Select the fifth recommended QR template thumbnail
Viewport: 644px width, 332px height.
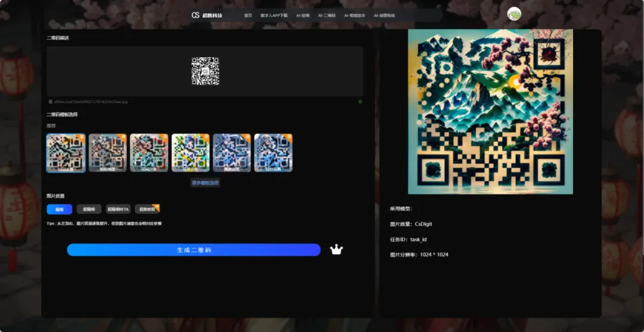click(x=231, y=153)
